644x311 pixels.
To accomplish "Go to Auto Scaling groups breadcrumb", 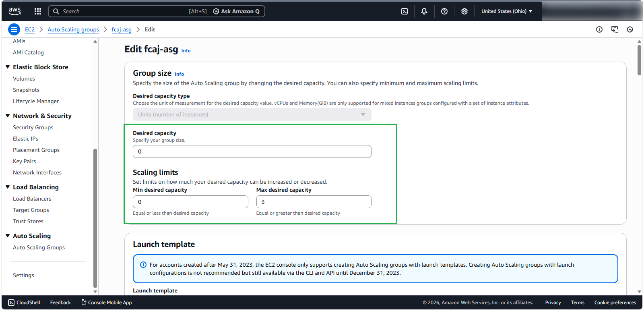I will tap(73, 29).
